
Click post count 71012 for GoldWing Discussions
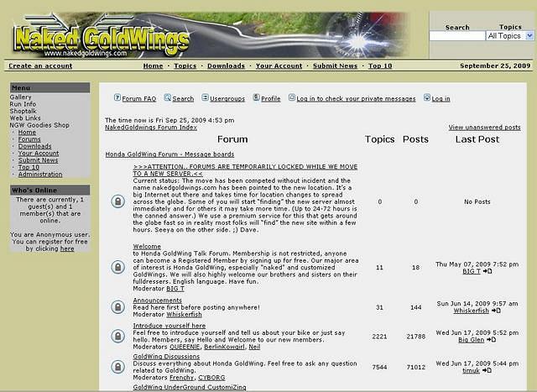(416, 367)
